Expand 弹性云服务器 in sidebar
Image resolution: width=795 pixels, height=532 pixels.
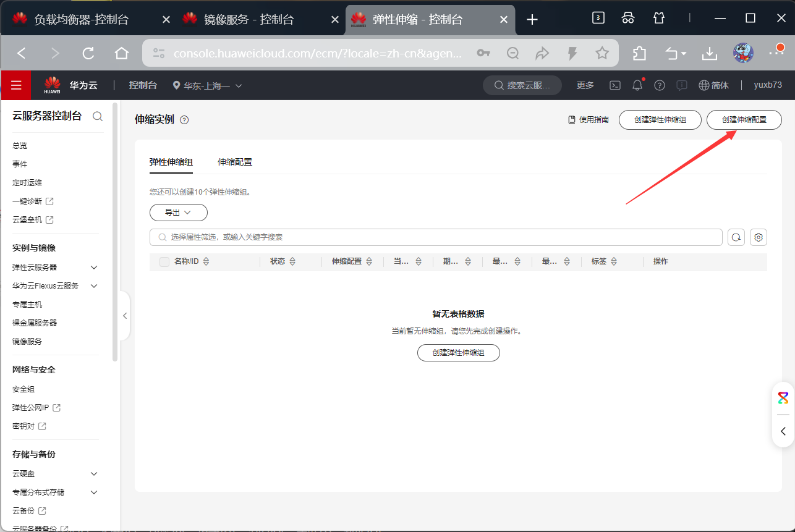(94, 268)
